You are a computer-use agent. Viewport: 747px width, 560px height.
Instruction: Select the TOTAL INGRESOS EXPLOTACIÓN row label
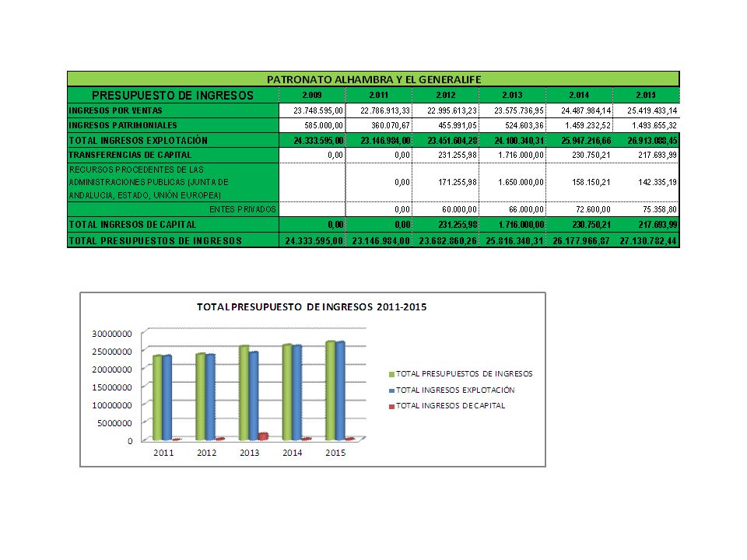click(x=139, y=141)
